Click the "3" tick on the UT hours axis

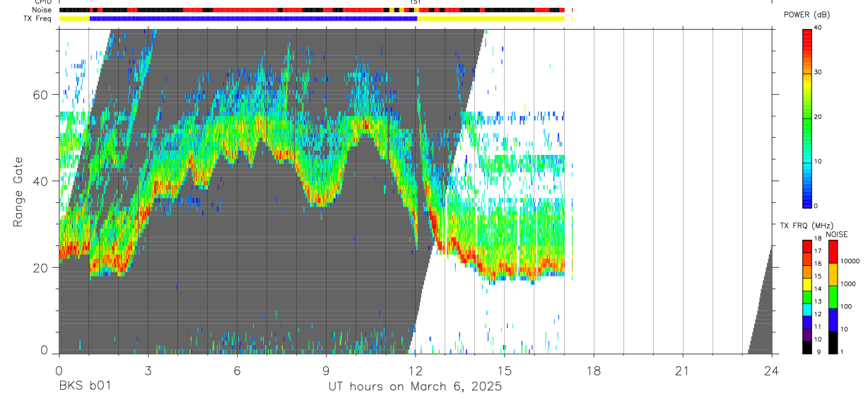coord(148,371)
